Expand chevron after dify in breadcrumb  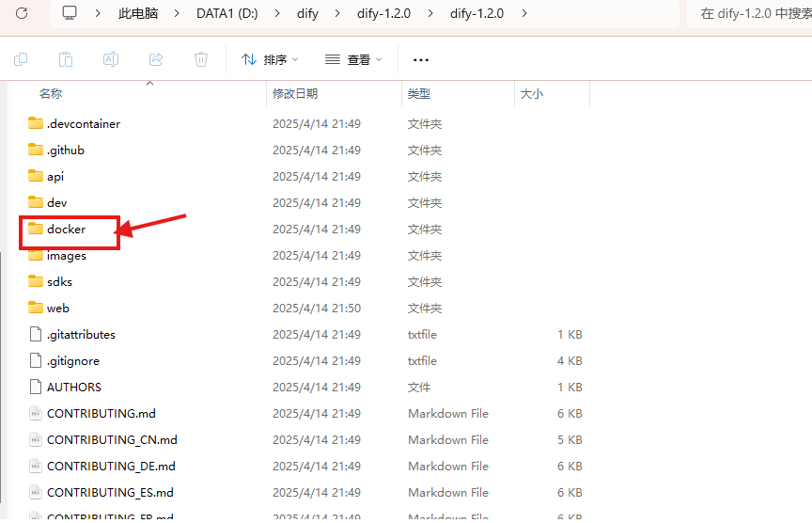click(337, 13)
